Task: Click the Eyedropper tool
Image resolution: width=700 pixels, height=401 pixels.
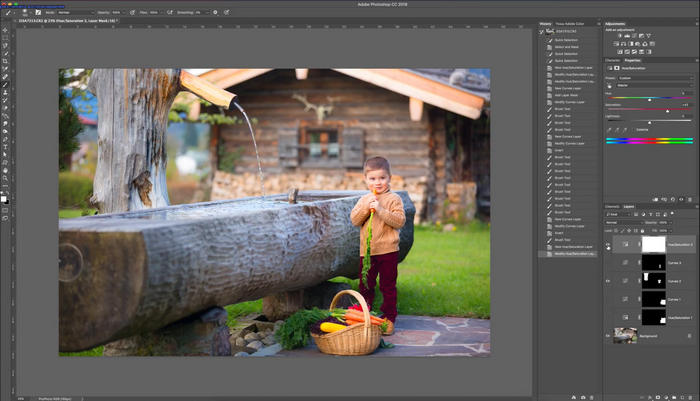Action: 5,69
